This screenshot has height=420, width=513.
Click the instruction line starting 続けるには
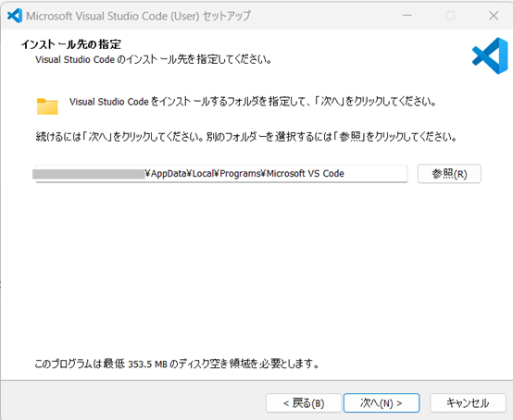click(246, 137)
